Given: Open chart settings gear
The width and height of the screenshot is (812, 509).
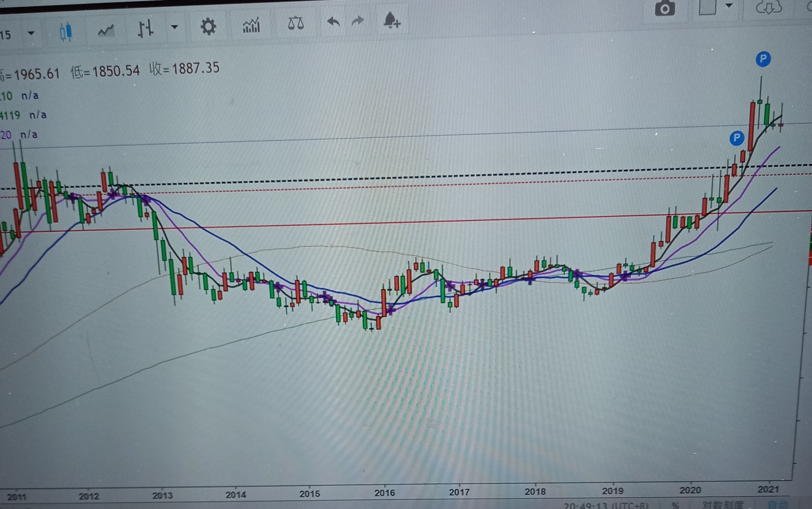Looking at the screenshot, I should point(208,26).
